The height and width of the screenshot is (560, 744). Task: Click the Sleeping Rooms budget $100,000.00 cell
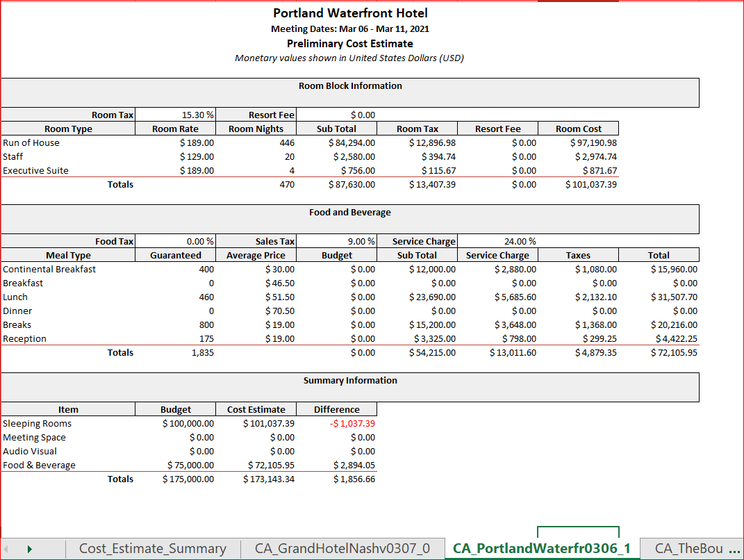(175, 423)
